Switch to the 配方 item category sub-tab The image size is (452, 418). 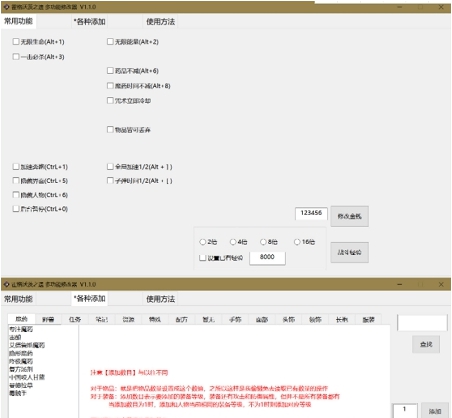[182, 319]
